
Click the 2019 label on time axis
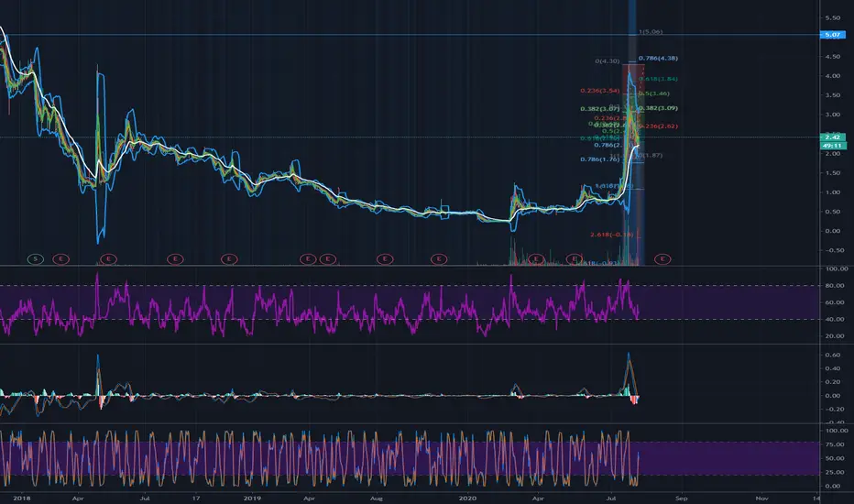click(252, 498)
